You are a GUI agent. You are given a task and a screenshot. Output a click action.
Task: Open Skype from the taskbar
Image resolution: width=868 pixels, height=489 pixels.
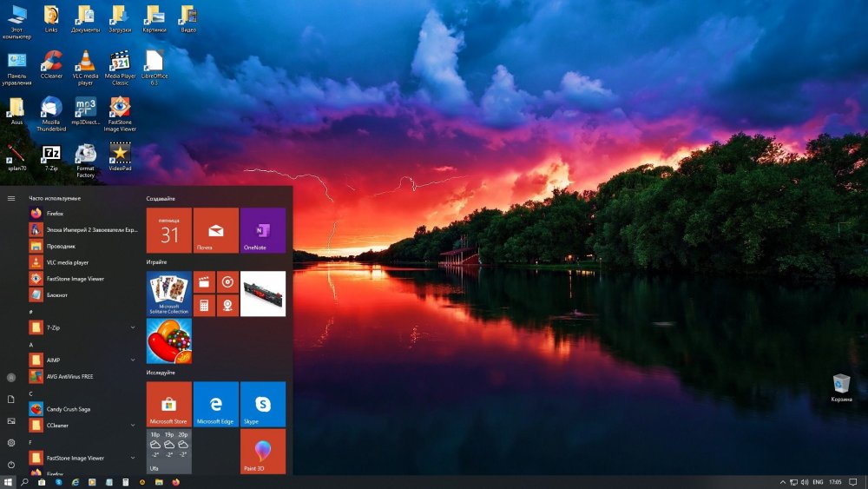pos(59,482)
